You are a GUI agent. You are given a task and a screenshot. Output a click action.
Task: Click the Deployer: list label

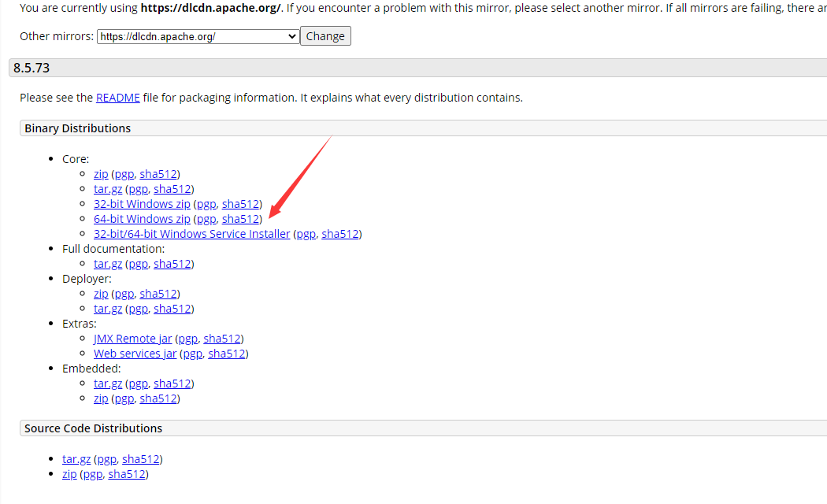[x=87, y=279]
